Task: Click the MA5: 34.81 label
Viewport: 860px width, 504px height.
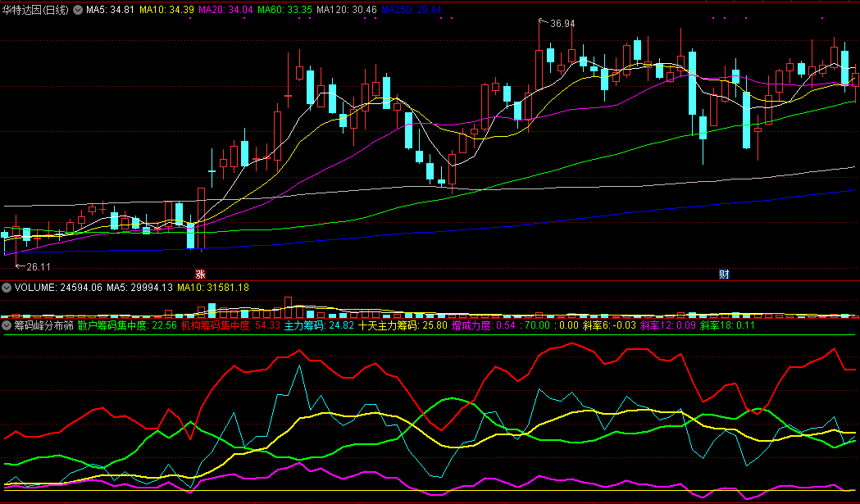Action: coord(110,10)
